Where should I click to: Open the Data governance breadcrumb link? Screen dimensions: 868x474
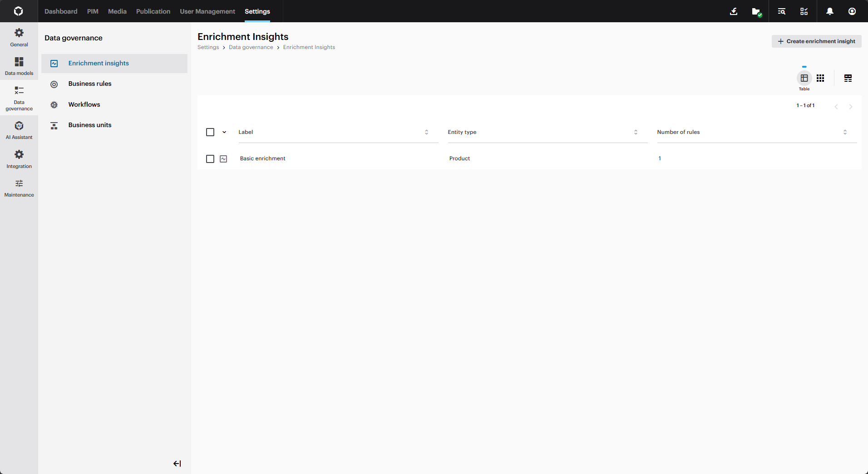click(251, 47)
